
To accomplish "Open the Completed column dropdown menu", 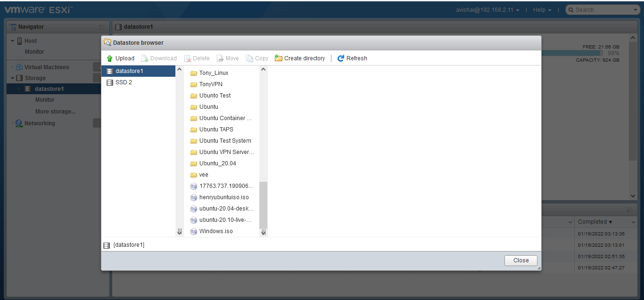I will [634, 222].
